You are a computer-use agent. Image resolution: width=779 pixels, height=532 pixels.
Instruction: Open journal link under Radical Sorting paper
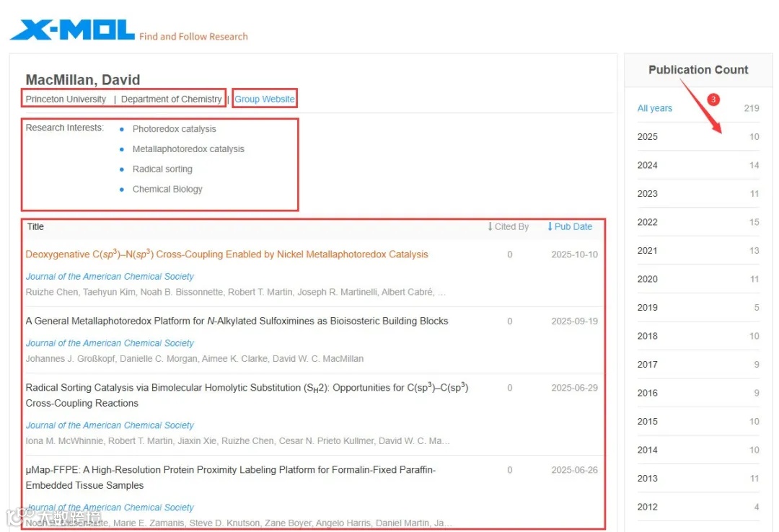coord(110,425)
